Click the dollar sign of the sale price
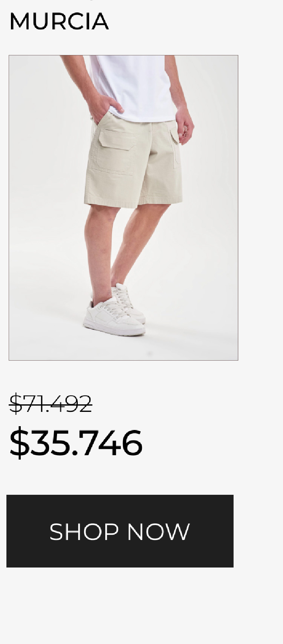This screenshot has height=644, width=283. [x=19, y=443]
